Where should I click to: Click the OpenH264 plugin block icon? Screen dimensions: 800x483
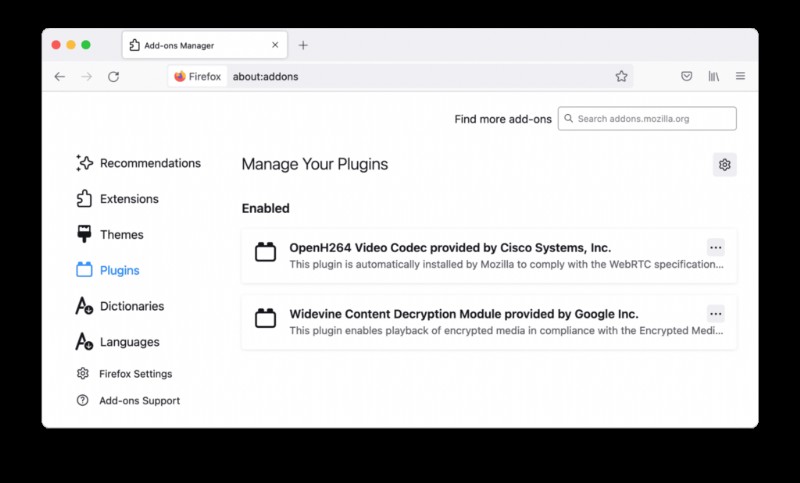265,251
